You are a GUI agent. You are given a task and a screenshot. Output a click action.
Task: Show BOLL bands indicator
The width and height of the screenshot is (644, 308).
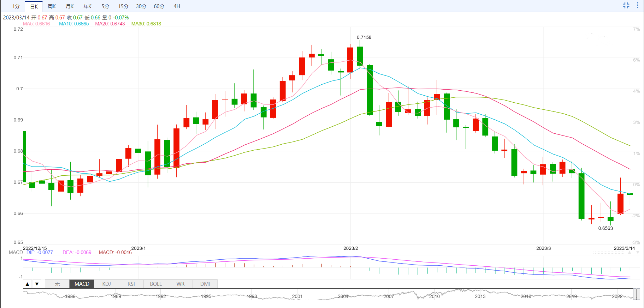coord(156,284)
